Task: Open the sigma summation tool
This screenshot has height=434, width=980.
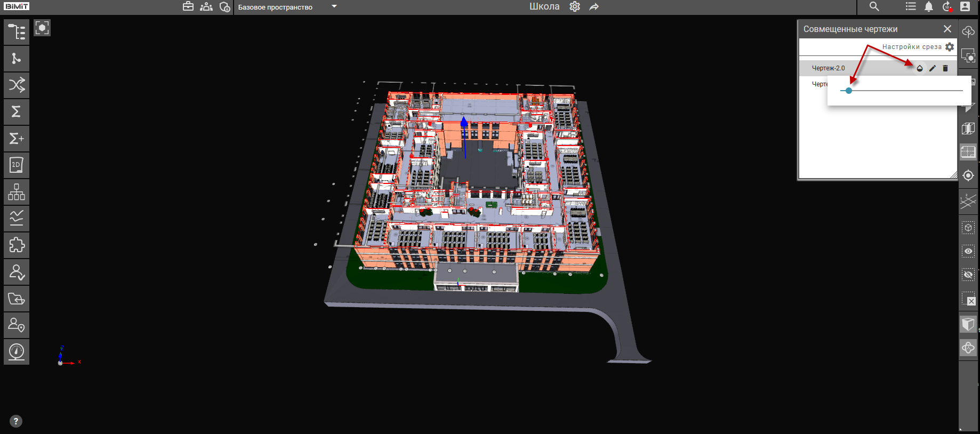Action: pos(17,112)
